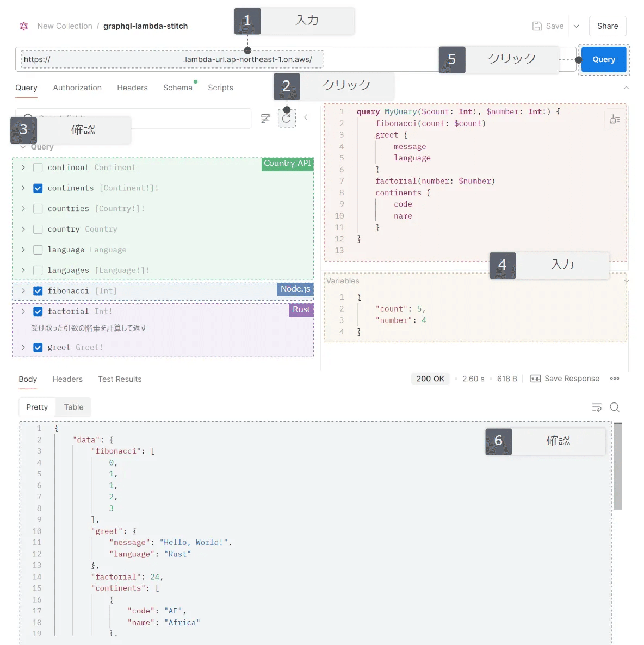Click the e.g. save-as-example icon
Viewport: 644px width, 645px height.
tap(535, 378)
